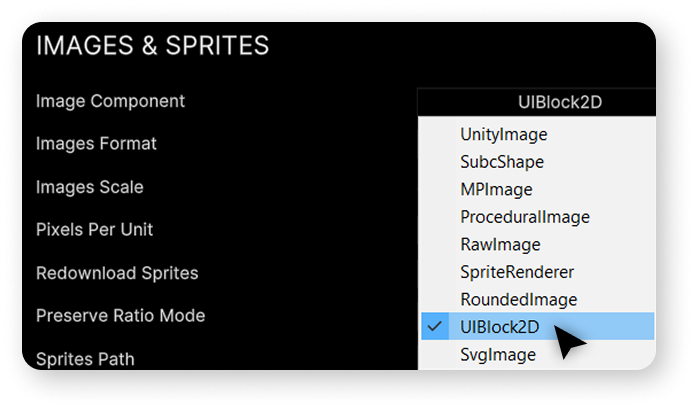694x408 pixels.
Task: Select the Preserve Ratio Mode row
Action: pyautogui.click(x=120, y=316)
